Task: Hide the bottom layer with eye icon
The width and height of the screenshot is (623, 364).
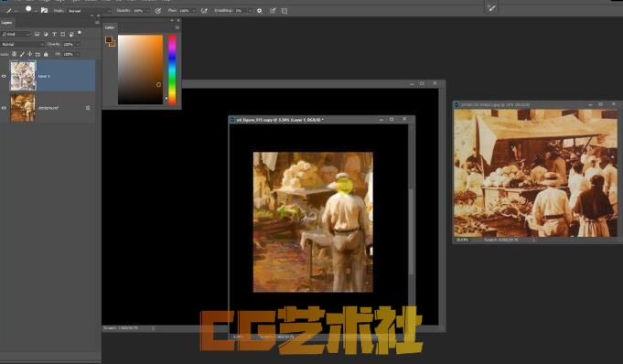Action: 4,108
